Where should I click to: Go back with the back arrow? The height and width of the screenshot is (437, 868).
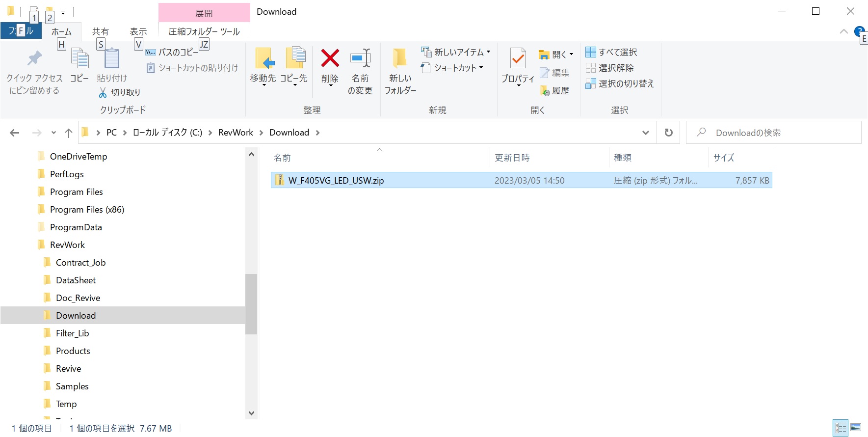pos(15,133)
